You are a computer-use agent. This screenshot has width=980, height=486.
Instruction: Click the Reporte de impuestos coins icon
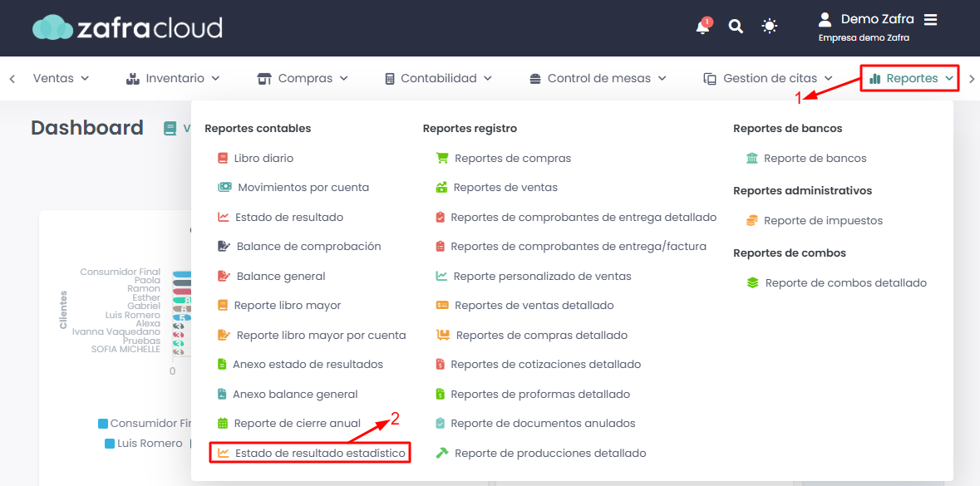point(752,220)
